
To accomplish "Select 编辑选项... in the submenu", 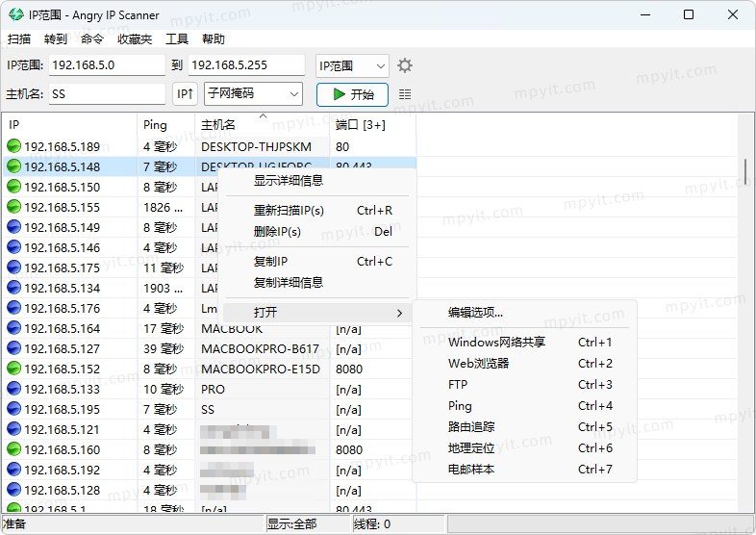I will [524, 313].
